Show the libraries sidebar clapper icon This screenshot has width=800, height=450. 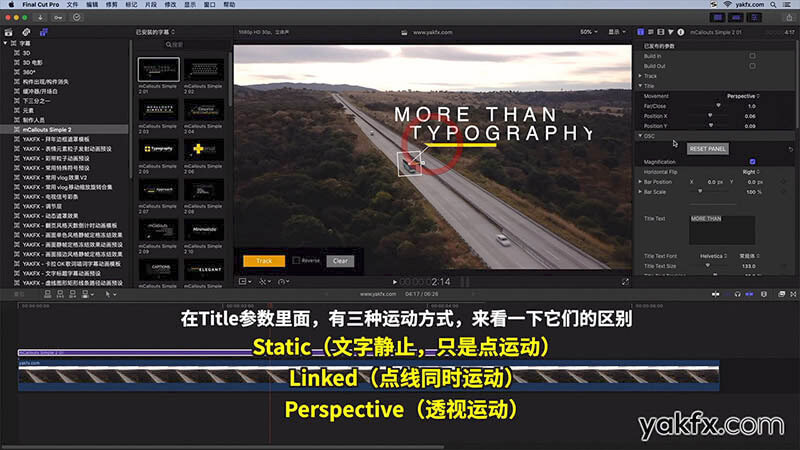pos(9,32)
